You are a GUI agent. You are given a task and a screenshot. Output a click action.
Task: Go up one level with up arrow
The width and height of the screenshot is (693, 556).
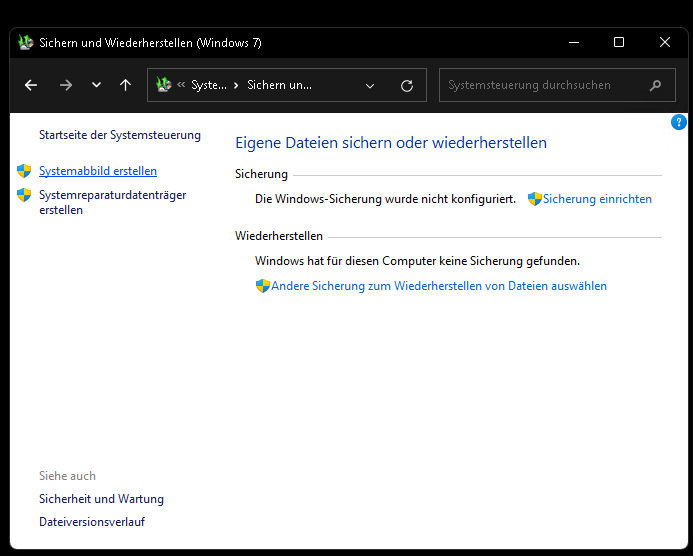point(126,85)
